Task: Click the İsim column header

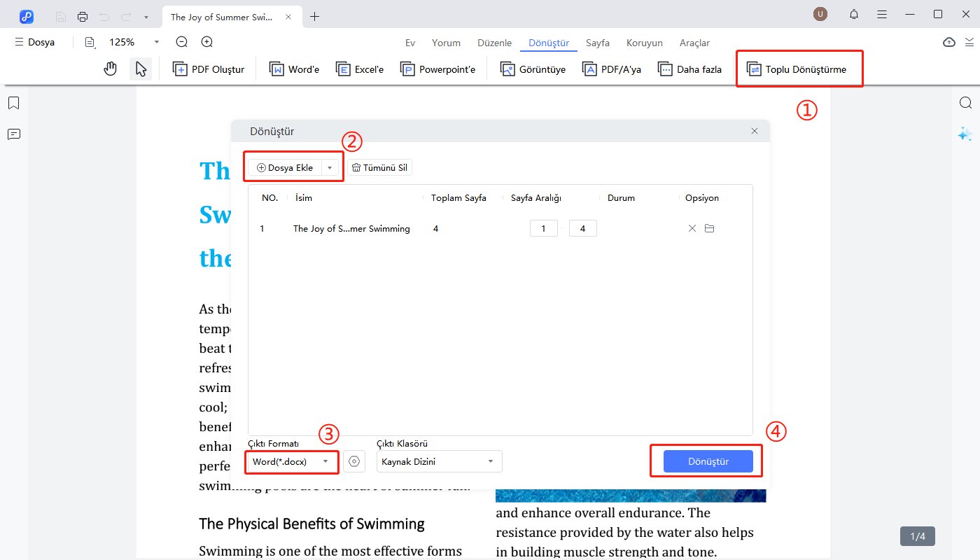Action: click(x=304, y=198)
